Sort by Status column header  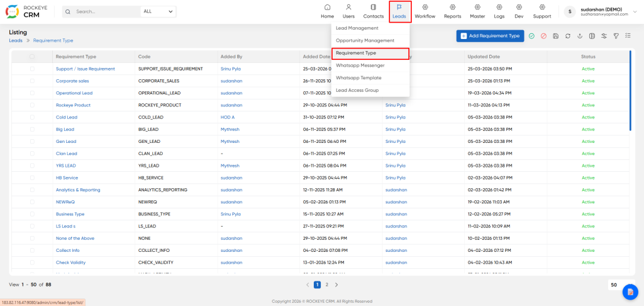588,57
